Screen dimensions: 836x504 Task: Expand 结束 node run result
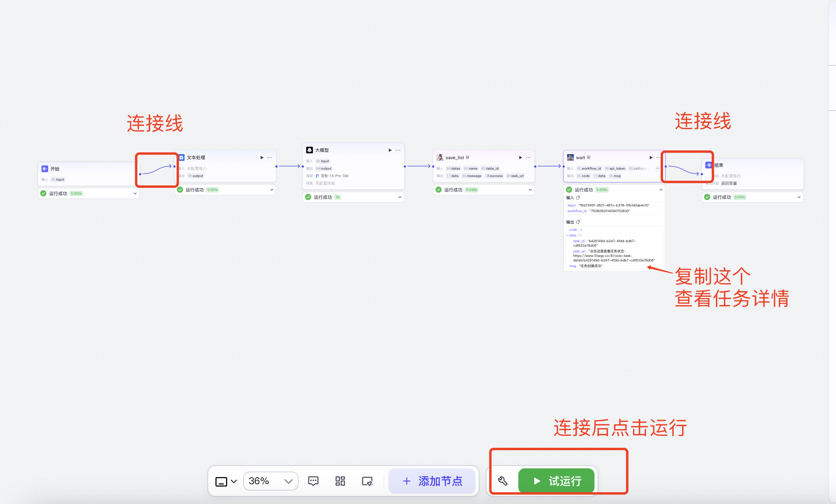click(799, 197)
